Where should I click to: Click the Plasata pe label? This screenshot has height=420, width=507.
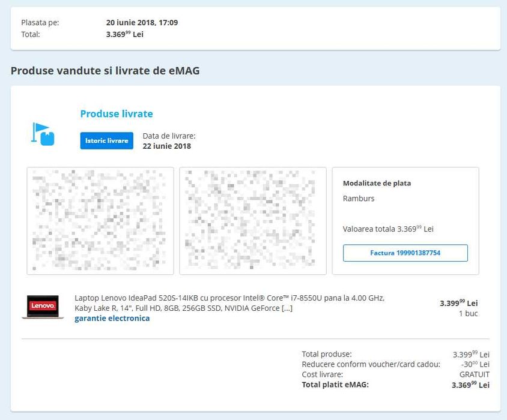pos(40,23)
